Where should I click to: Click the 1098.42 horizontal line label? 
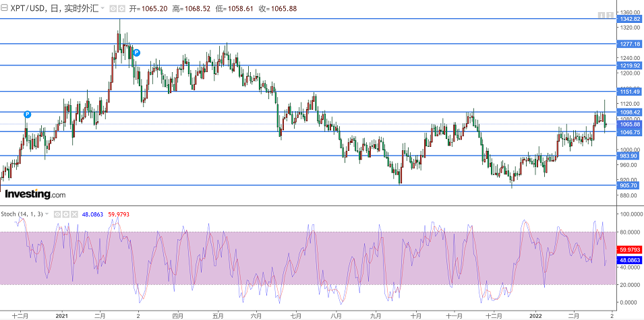(629, 112)
